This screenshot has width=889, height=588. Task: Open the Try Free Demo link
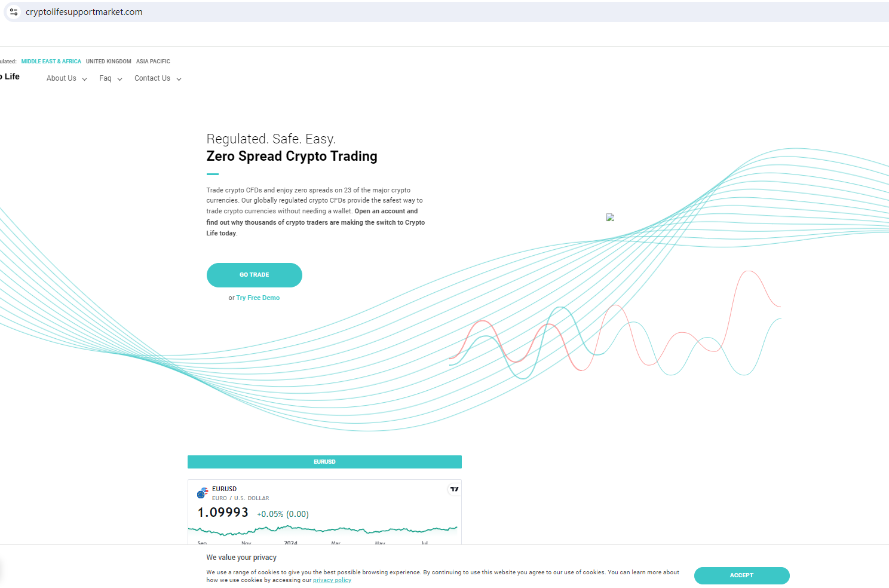[257, 297]
